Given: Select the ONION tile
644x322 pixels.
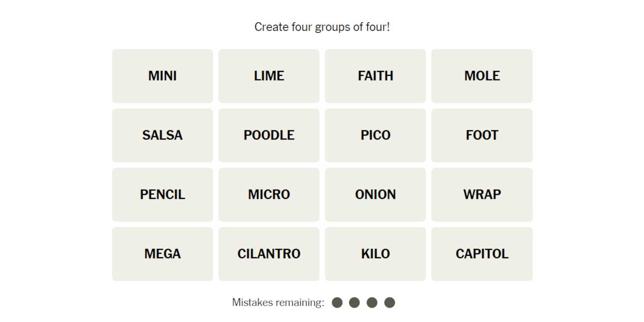Looking at the screenshot, I should [x=375, y=194].
